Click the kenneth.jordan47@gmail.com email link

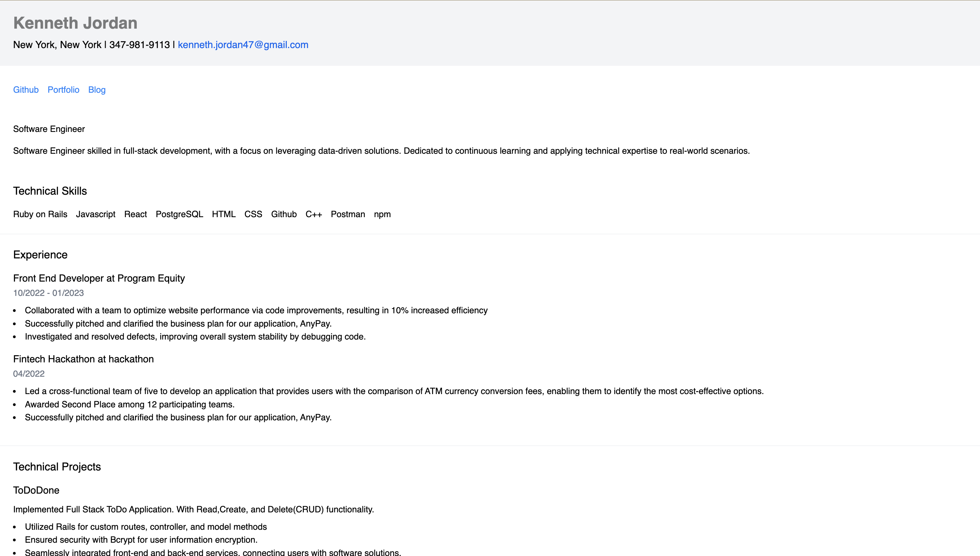click(243, 45)
